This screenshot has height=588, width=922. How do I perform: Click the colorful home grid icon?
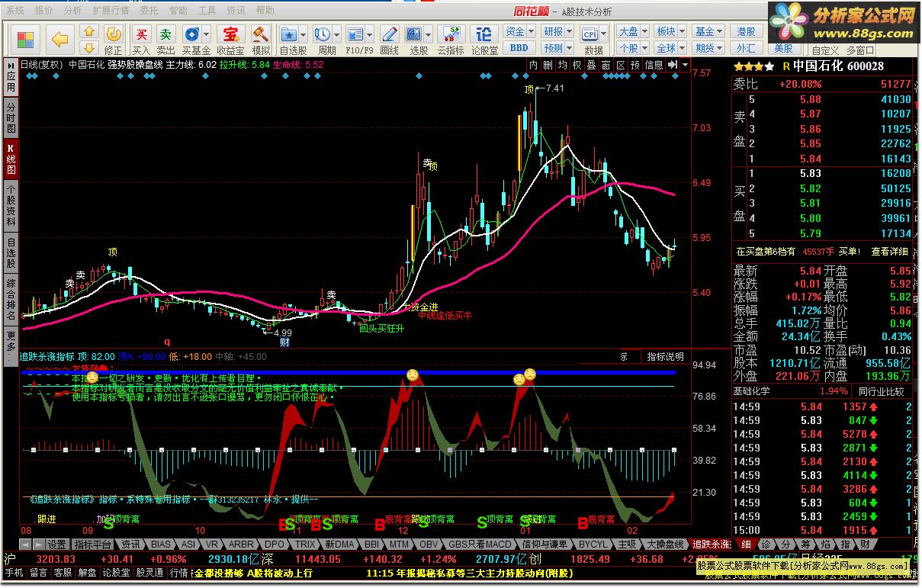coord(26,39)
